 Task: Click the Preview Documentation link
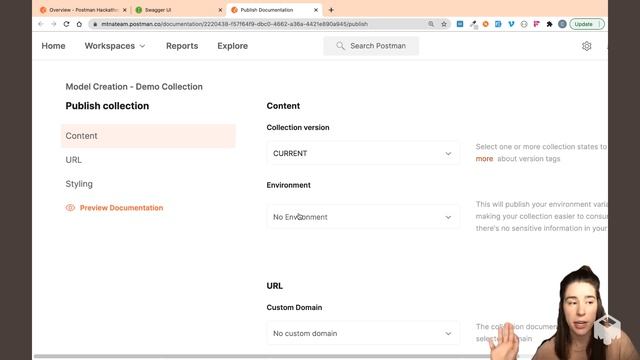(121, 208)
